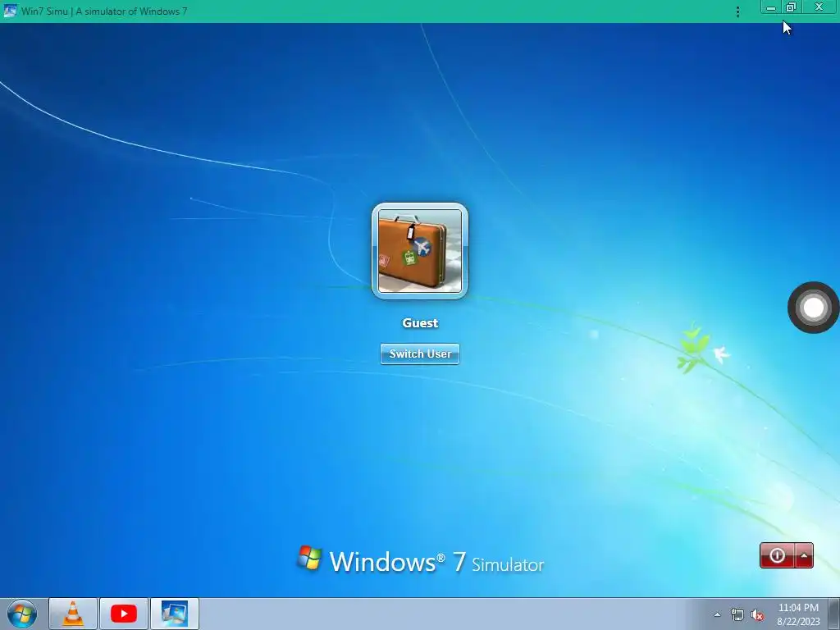Viewport: 840px width, 630px height.
Task: Open the network status tray icon
Action: pyautogui.click(x=737, y=615)
